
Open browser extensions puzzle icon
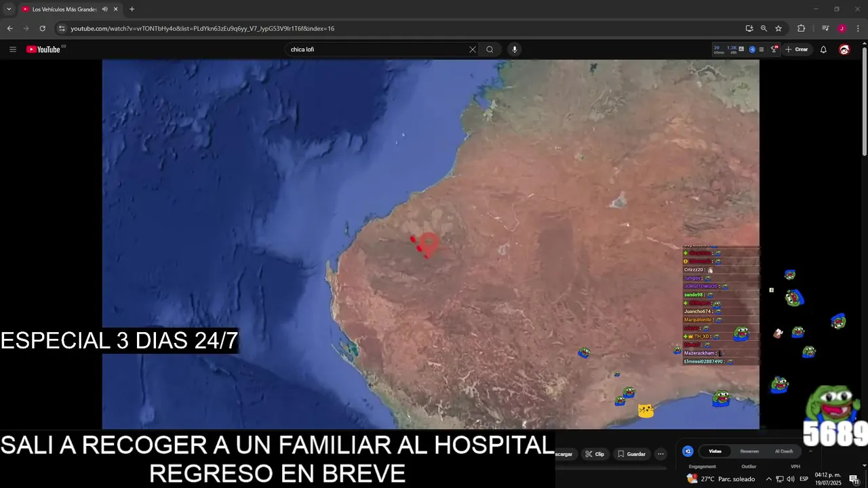802,28
